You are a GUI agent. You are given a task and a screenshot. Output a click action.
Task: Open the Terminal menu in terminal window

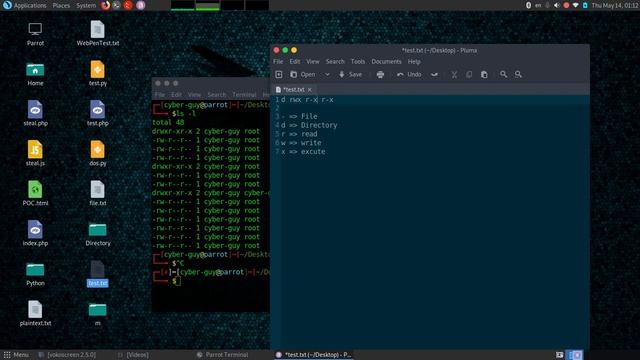click(244, 95)
